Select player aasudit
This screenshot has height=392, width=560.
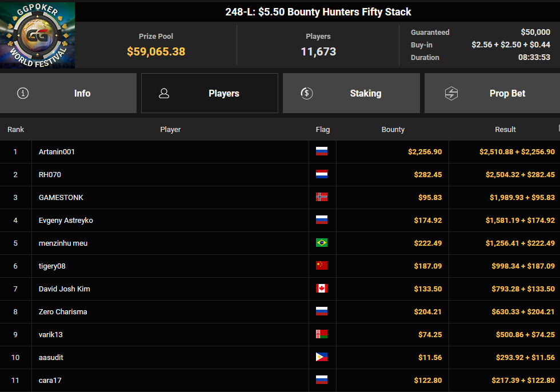51,357
